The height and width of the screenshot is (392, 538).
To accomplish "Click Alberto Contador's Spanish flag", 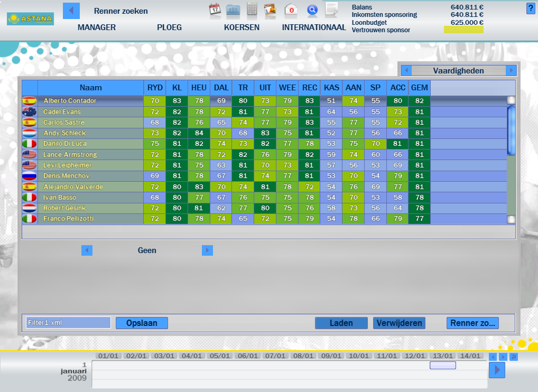I will tap(30, 100).
